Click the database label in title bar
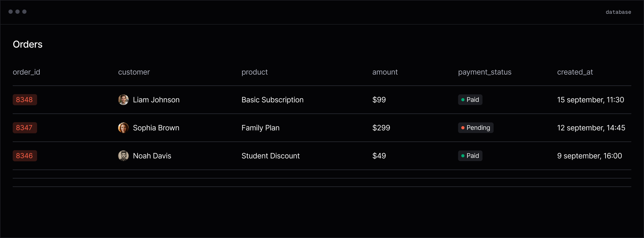644x238 pixels. tap(619, 12)
